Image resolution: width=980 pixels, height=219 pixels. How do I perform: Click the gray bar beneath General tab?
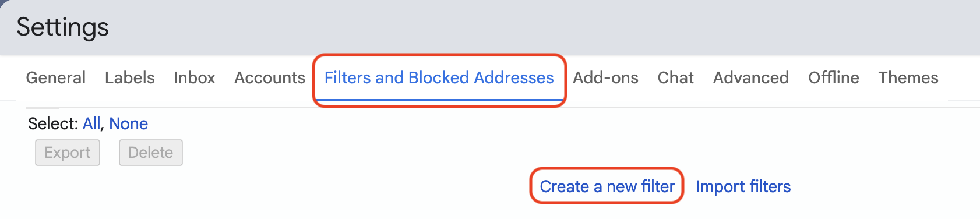(43, 108)
